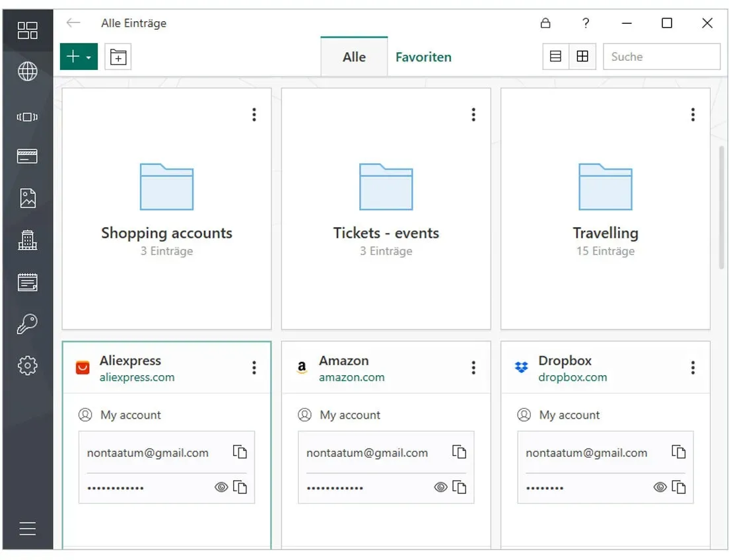729x560 pixels.
Task: Open Travelling folder options menu
Action: pyautogui.click(x=693, y=114)
